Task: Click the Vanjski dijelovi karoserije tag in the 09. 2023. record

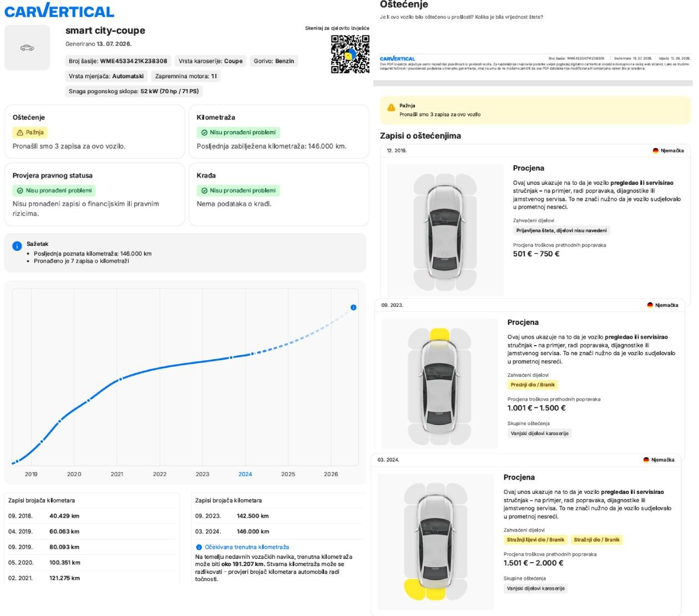Action: [x=539, y=434]
